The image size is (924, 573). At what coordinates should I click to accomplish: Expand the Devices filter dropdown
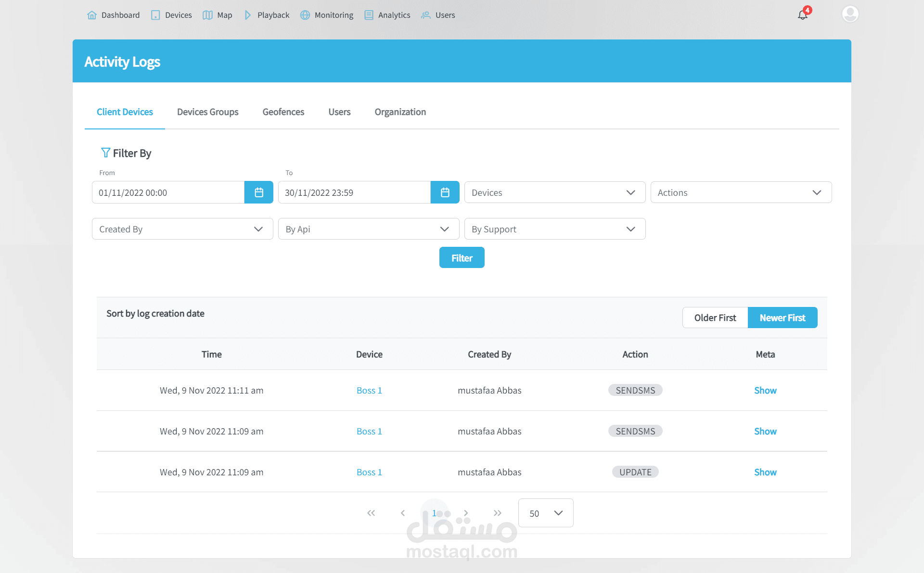[x=554, y=192]
